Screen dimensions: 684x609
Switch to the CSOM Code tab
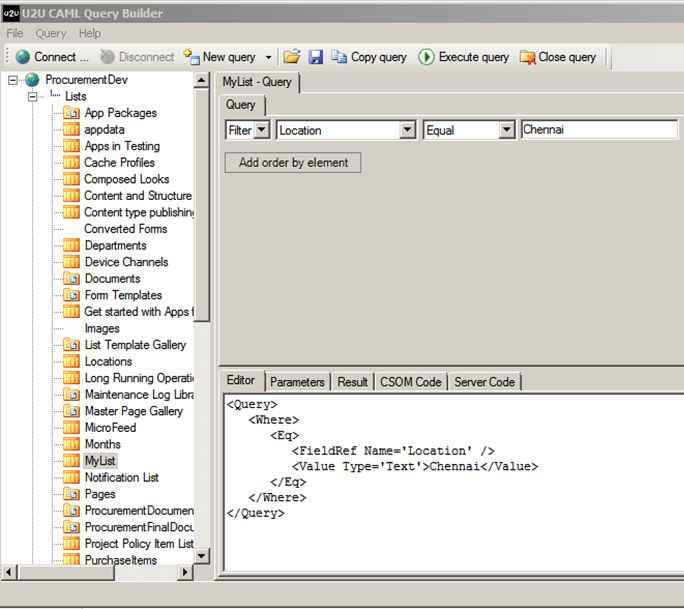click(x=410, y=382)
